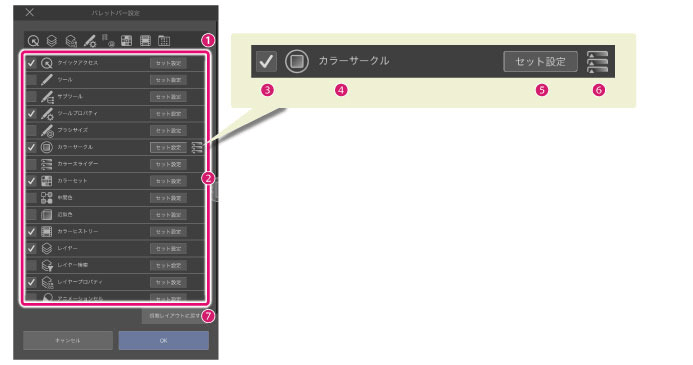The image size is (693, 365).
Task: Click セット設定 button in enlarged callout
Action: click(x=540, y=61)
